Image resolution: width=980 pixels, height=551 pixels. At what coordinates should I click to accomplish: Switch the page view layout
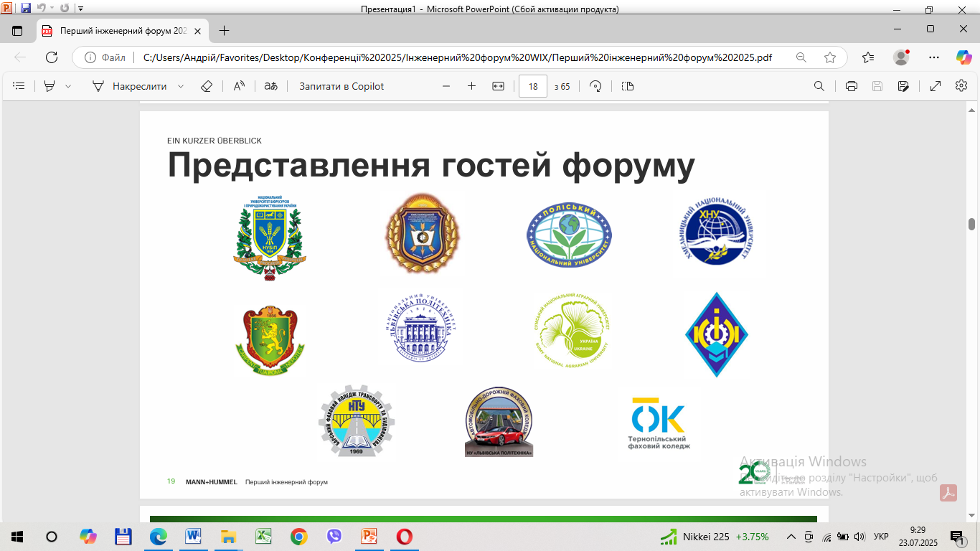(x=628, y=86)
